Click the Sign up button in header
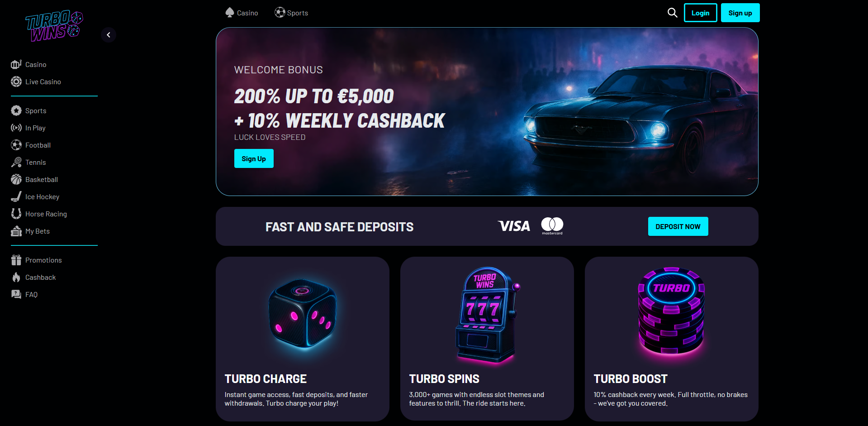The image size is (868, 426). [740, 13]
